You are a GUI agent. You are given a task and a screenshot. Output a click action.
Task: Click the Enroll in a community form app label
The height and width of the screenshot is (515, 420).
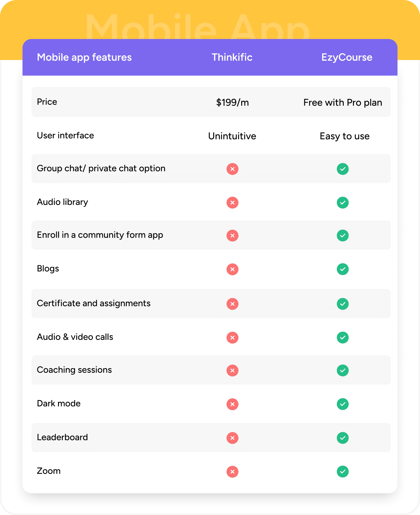(x=100, y=235)
